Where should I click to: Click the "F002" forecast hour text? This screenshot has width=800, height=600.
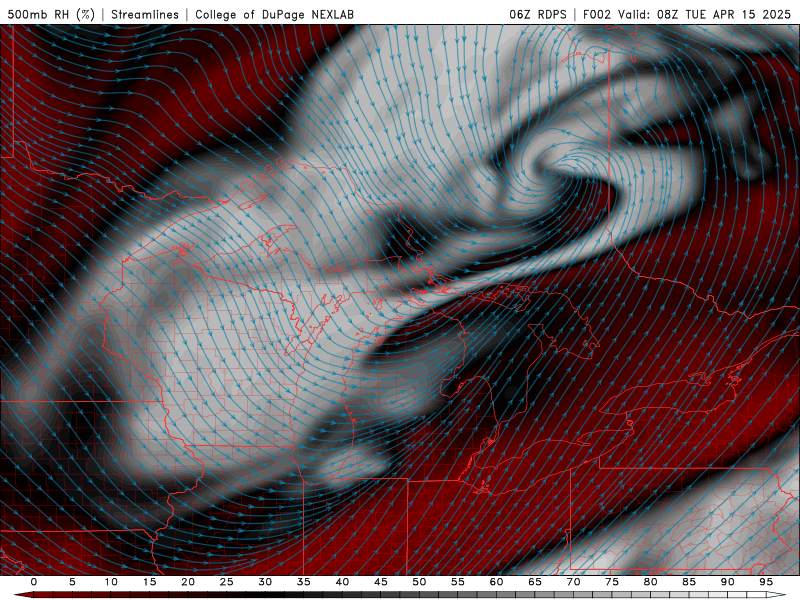point(597,14)
